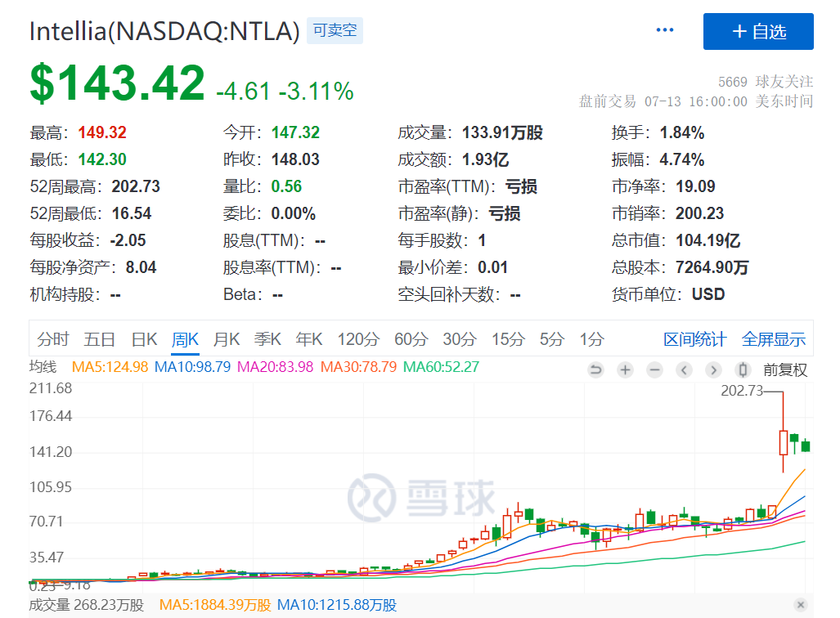This screenshot has width=840, height=618.
Task: Click the 成交量 value 133.91万股
Action: point(502,132)
